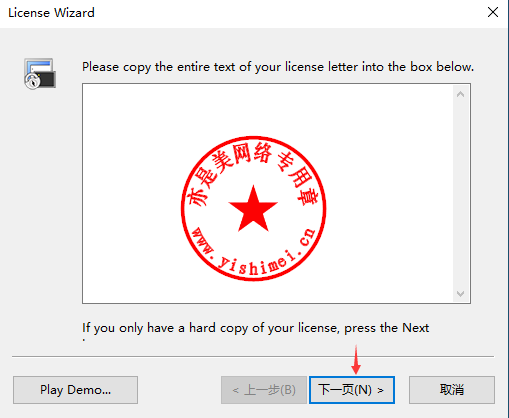Focus the license letter text box
Screen dimensions: 509x418
(x=268, y=194)
